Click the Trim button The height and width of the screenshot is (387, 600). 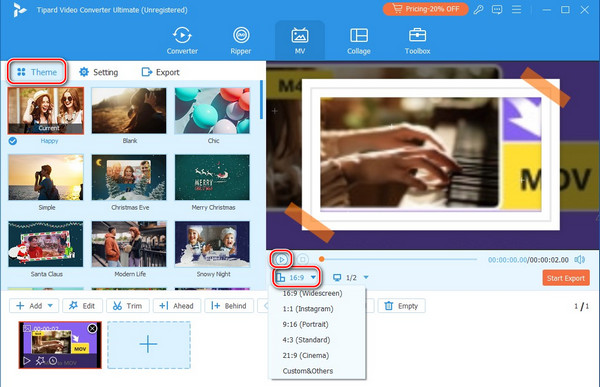coord(128,306)
